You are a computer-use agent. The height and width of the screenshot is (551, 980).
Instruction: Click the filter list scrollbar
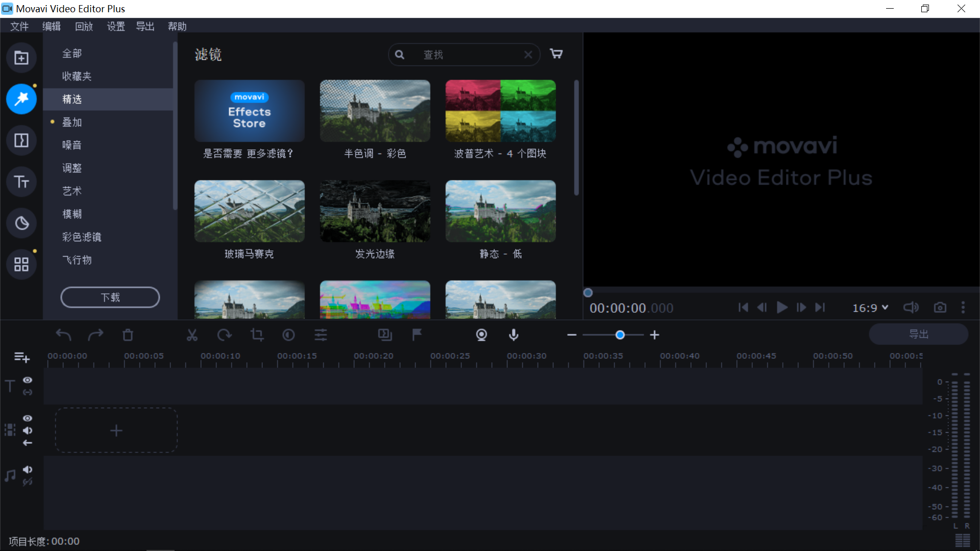pos(577,138)
